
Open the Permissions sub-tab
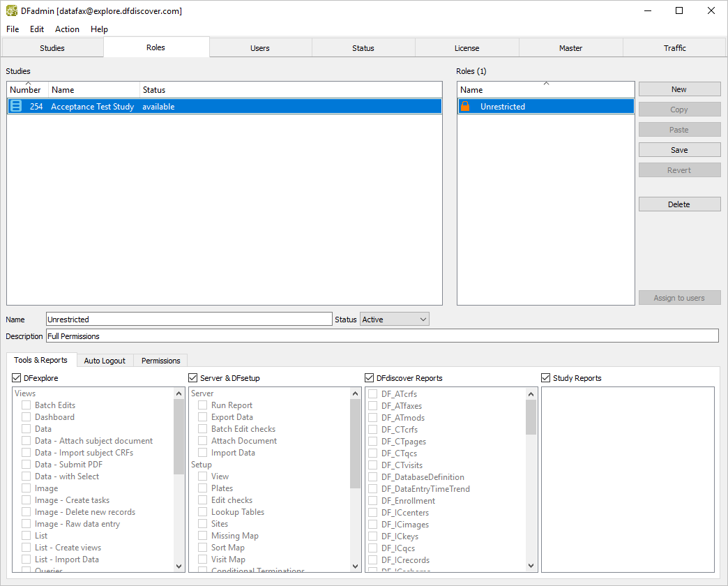point(160,361)
